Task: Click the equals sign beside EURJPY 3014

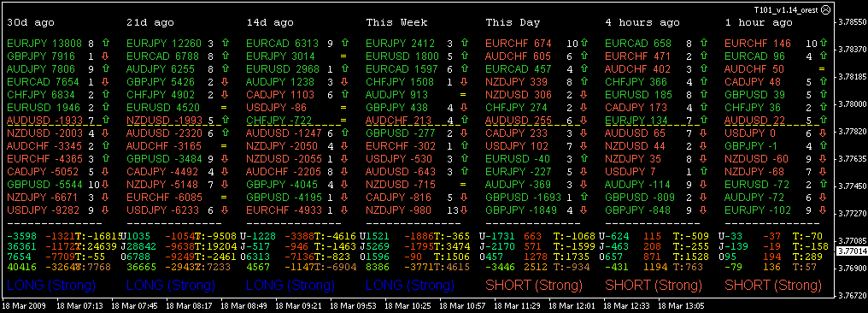Action: (343, 56)
